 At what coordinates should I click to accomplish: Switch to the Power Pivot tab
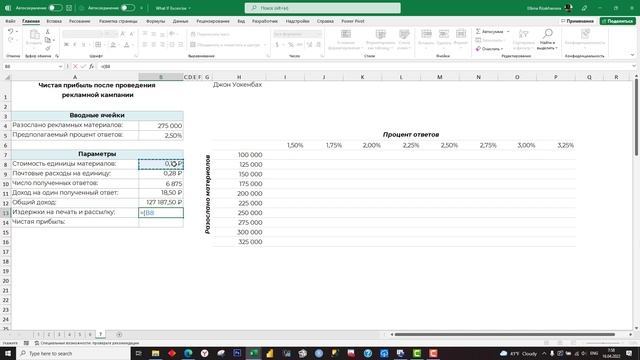click(353, 21)
